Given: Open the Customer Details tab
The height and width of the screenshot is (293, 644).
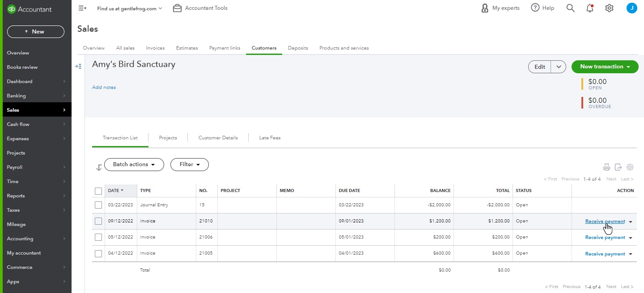Looking at the screenshot, I should pos(218,138).
